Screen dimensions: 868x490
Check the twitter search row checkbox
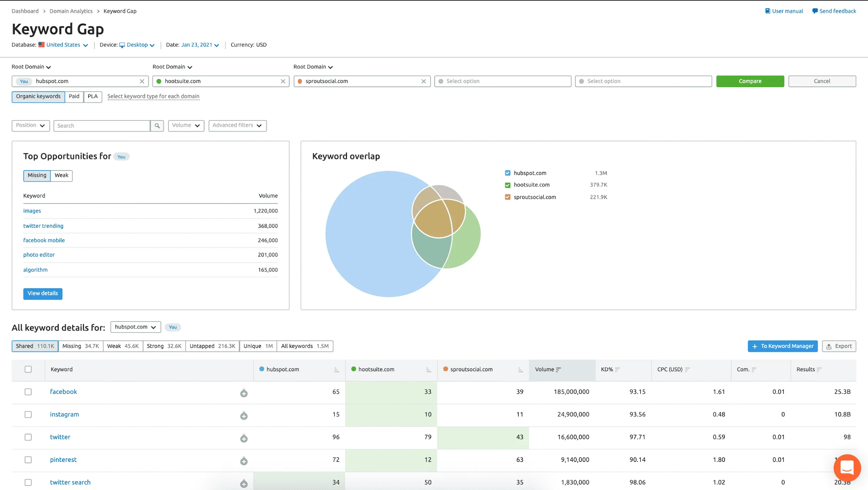click(28, 482)
